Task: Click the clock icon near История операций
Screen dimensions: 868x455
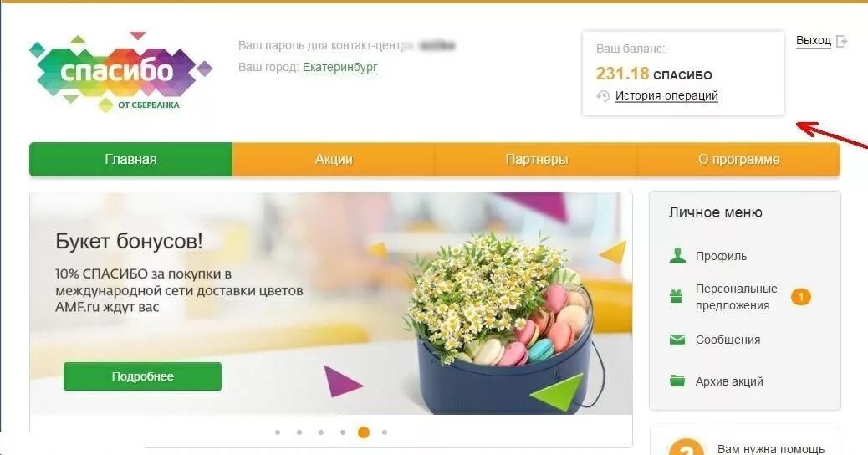Action: [603, 95]
